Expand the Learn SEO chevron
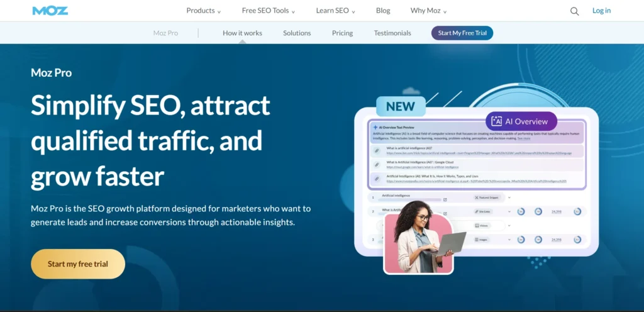Image resolution: width=644 pixels, height=312 pixels. point(353,12)
